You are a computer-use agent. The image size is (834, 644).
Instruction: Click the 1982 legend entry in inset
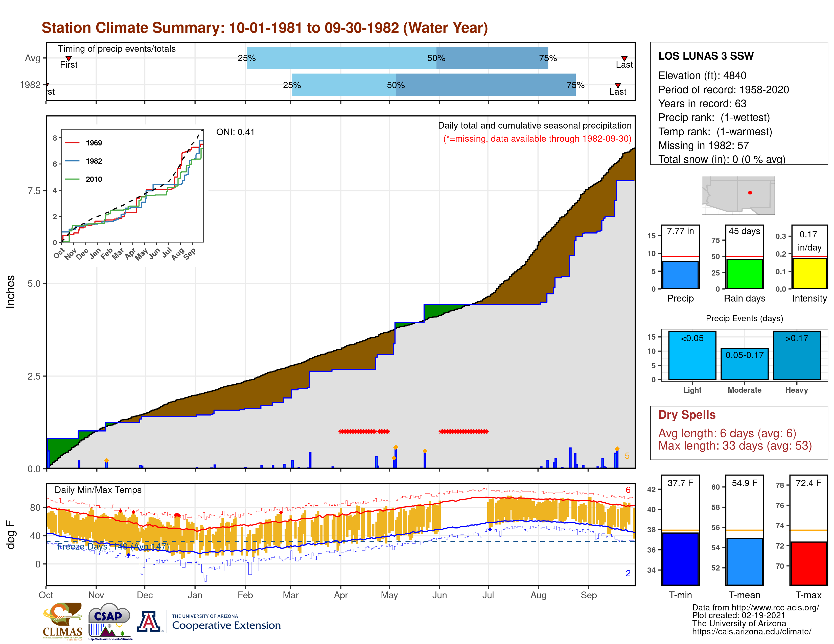[83, 161]
